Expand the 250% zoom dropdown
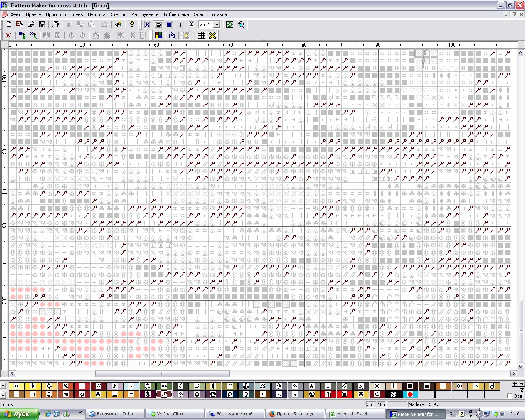Viewport: 525px width, 420px height. pyautogui.click(x=217, y=25)
